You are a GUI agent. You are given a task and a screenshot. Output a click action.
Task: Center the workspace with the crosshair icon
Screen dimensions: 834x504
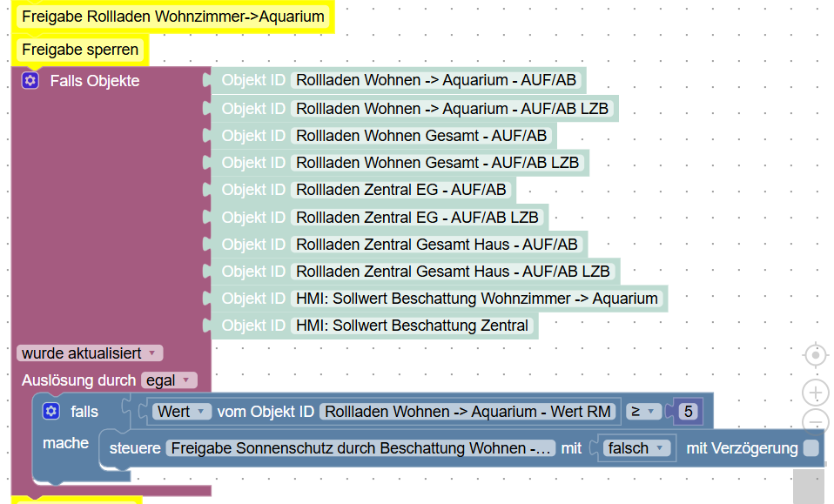coord(816,355)
